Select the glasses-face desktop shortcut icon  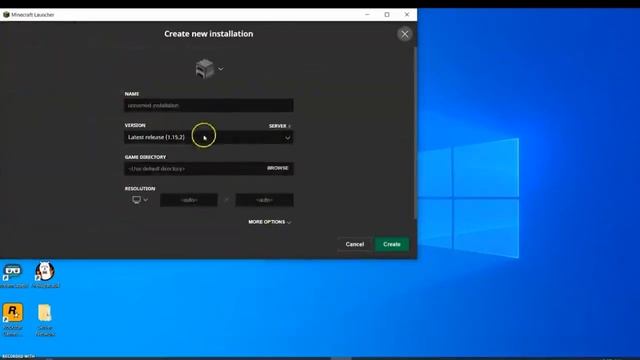pyautogui.click(x=13, y=276)
